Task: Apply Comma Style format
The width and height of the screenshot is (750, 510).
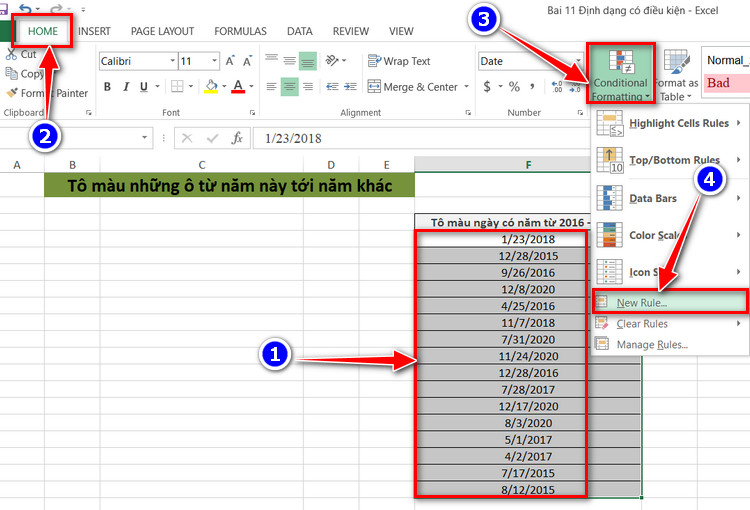Action: coord(532,87)
